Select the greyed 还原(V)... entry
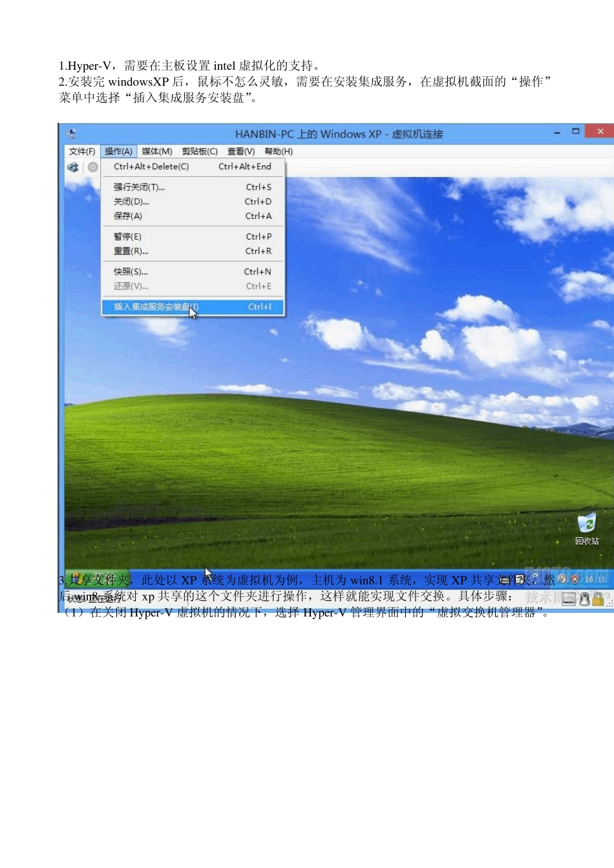614x868 pixels. pyautogui.click(x=193, y=286)
